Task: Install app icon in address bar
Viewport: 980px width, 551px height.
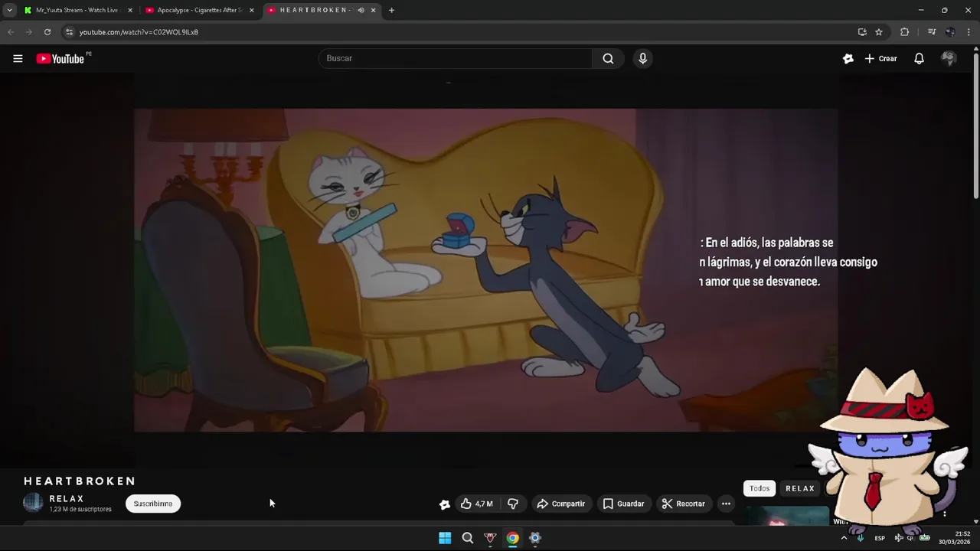Action: tap(862, 32)
